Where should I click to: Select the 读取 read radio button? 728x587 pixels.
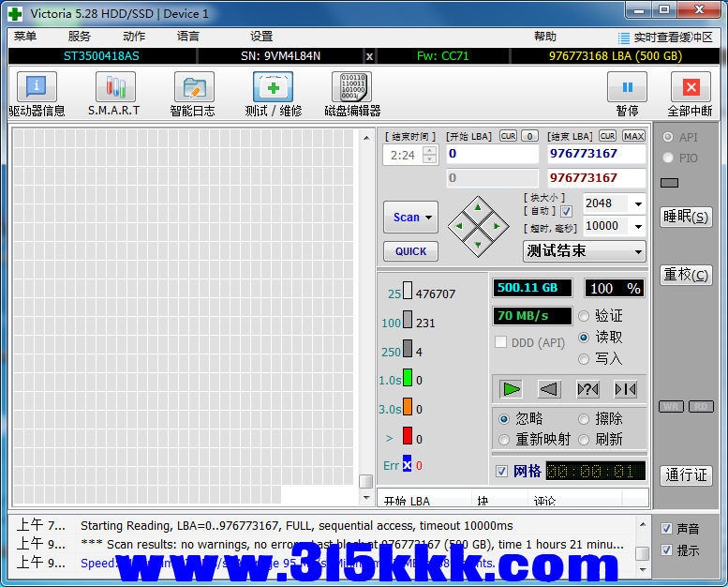point(584,338)
